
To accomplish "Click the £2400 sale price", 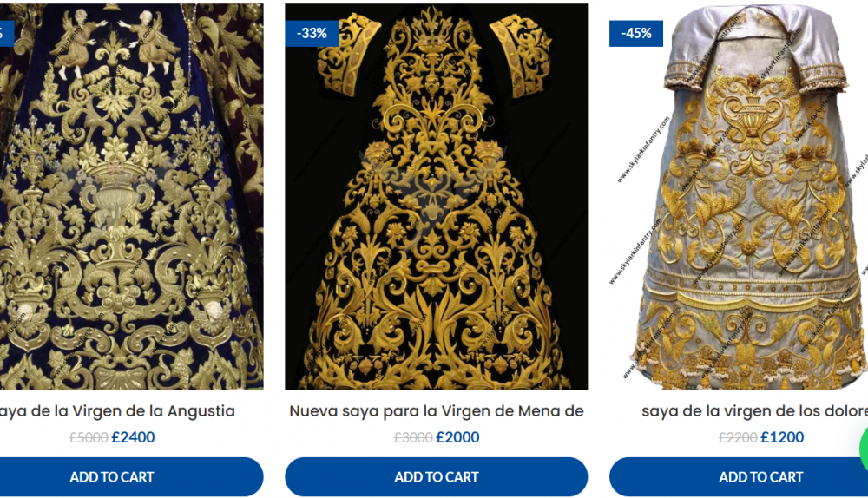I will (133, 437).
